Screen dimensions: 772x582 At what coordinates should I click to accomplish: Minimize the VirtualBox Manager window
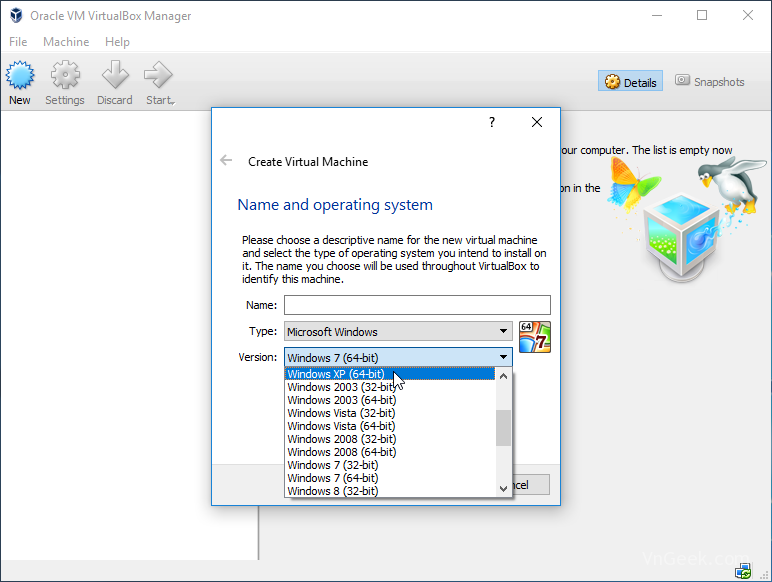(657, 15)
